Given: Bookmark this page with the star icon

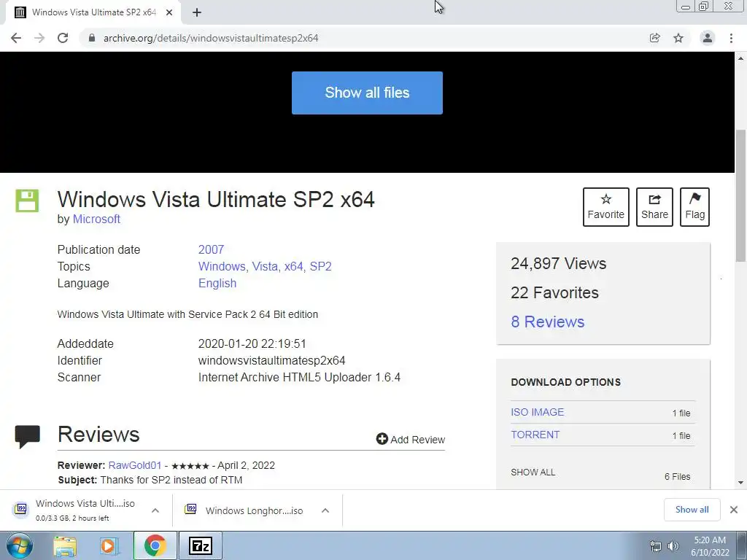Looking at the screenshot, I should [678, 38].
